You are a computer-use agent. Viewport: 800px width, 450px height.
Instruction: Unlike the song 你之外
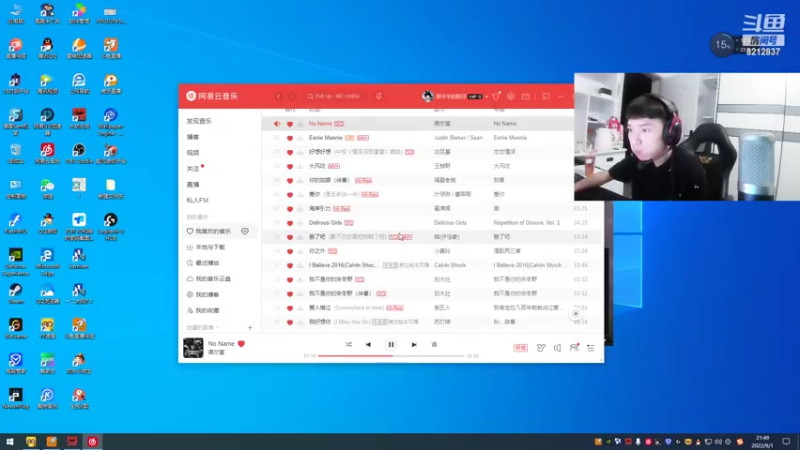point(290,252)
